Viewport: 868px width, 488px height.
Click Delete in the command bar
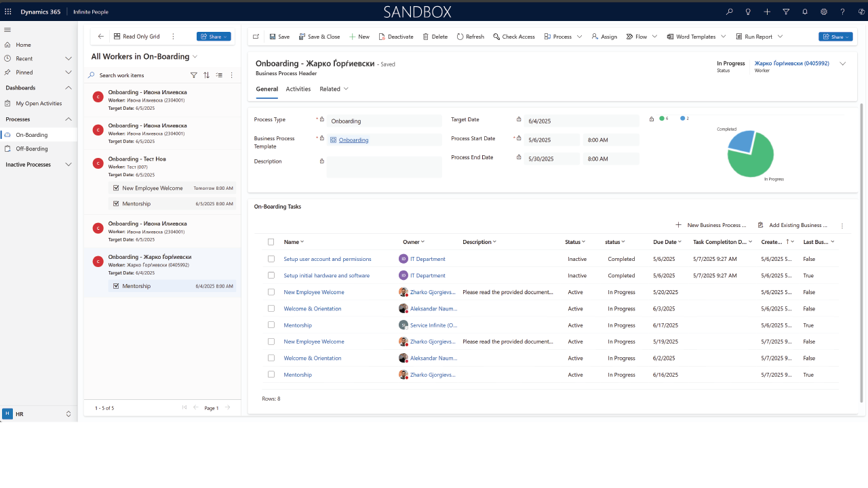tap(435, 37)
